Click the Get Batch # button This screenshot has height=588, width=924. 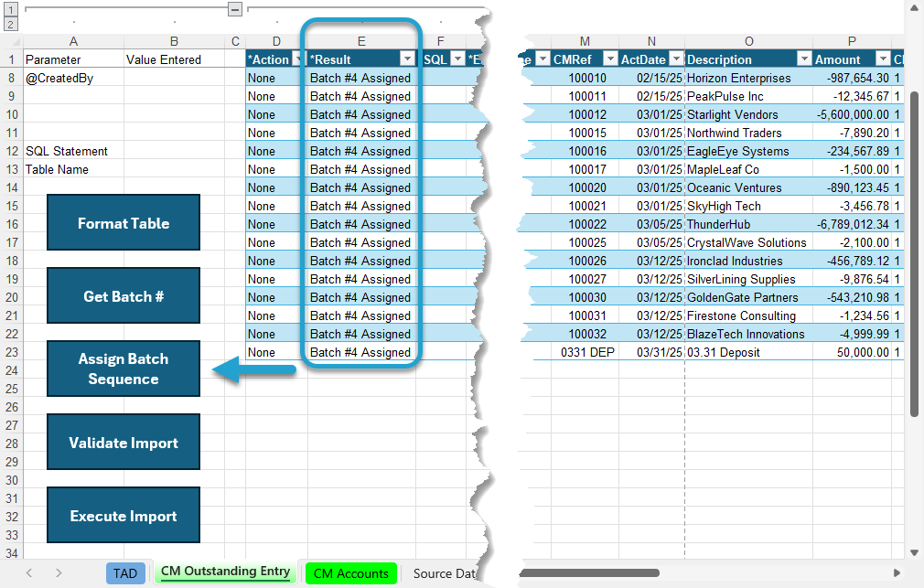click(124, 295)
